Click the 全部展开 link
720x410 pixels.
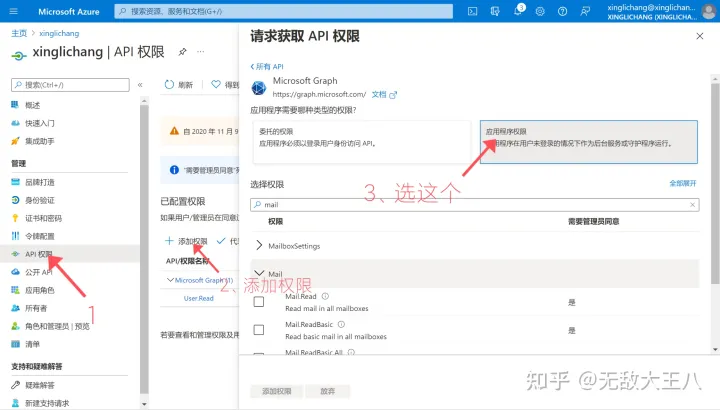tap(684, 184)
